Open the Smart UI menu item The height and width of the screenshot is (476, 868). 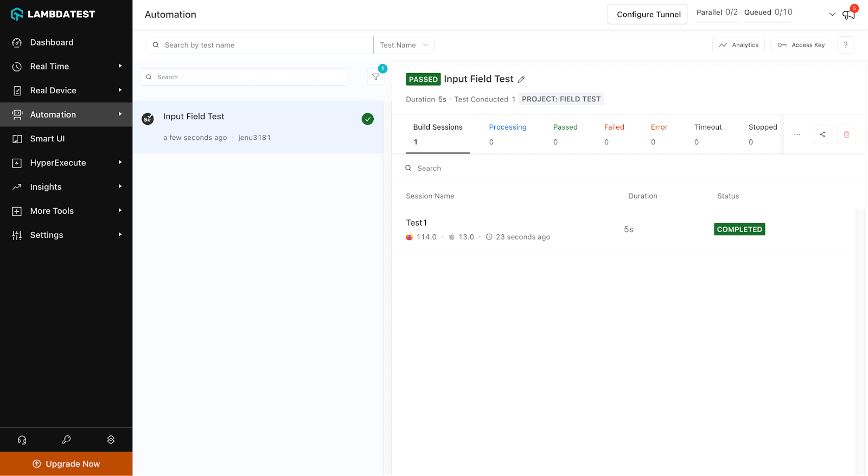pyautogui.click(x=66, y=139)
